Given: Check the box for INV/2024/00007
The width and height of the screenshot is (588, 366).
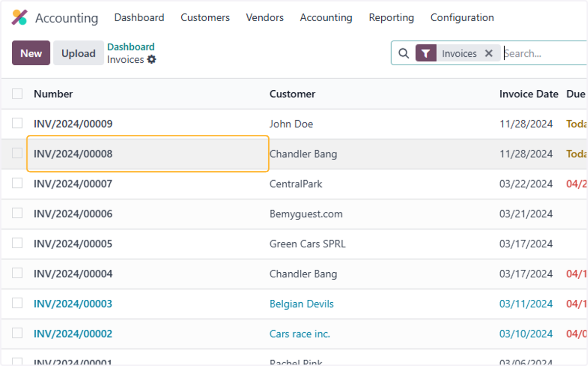Looking at the screenshot, I should (x=17, y=183).
